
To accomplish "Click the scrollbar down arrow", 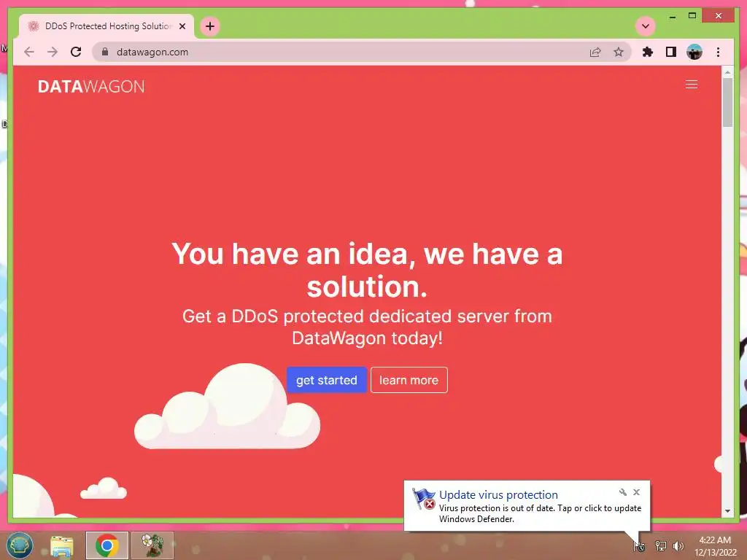I will [x=727, y=511].
